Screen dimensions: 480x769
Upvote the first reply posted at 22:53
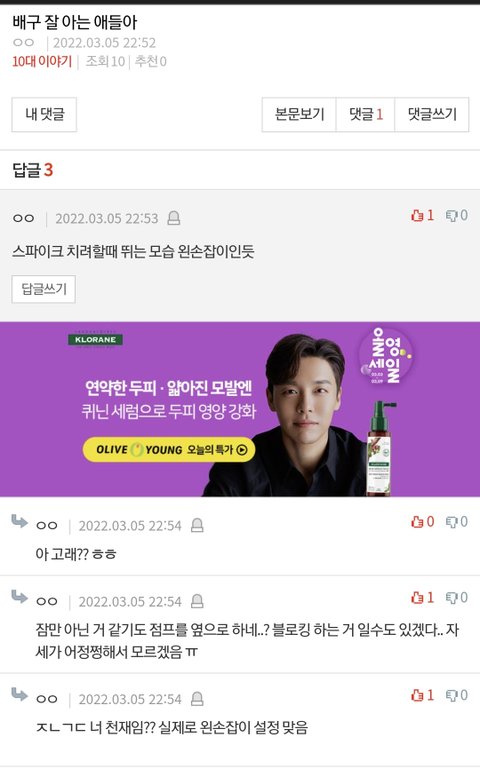pyautogui.click(x=422, y=215)
